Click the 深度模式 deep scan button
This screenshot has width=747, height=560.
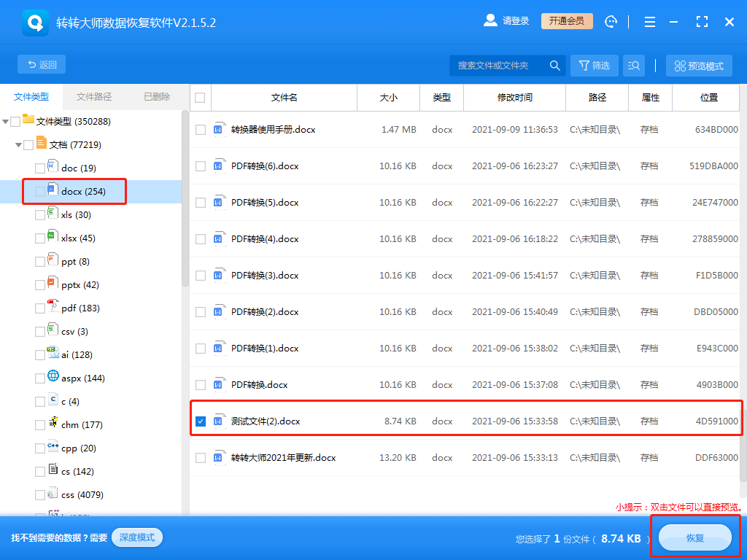[x=137, y=537]
